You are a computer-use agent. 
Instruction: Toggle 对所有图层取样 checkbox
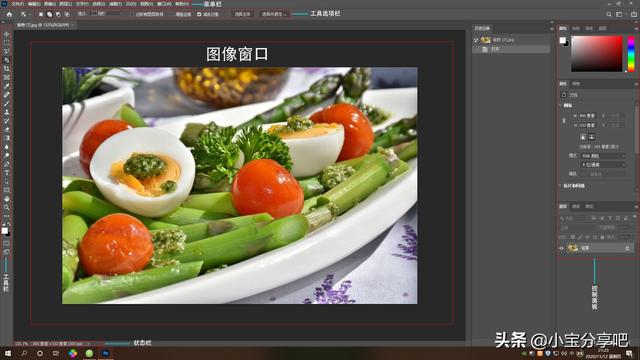132,14
